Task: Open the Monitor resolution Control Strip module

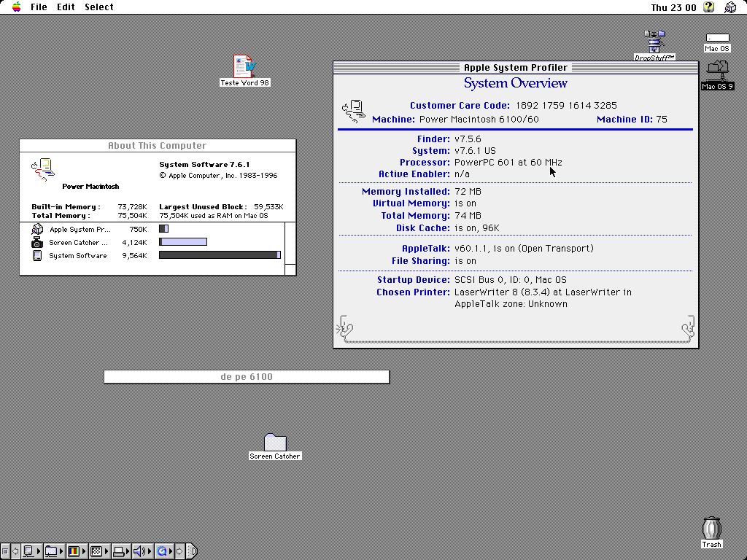Action: (x=99, y=551)
